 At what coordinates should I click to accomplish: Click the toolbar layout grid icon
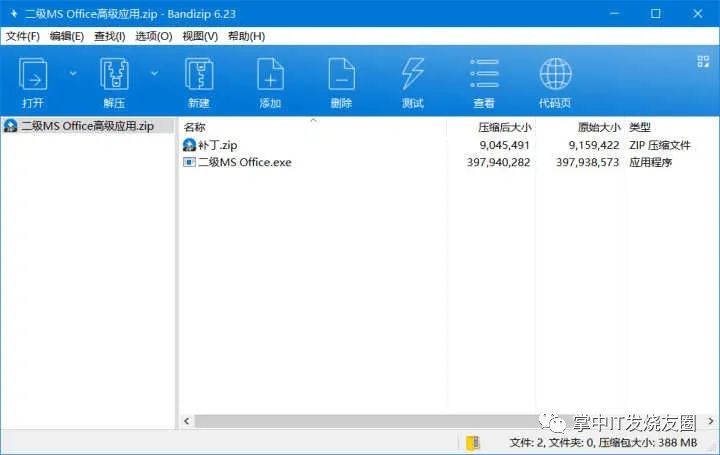pos(703,62)
